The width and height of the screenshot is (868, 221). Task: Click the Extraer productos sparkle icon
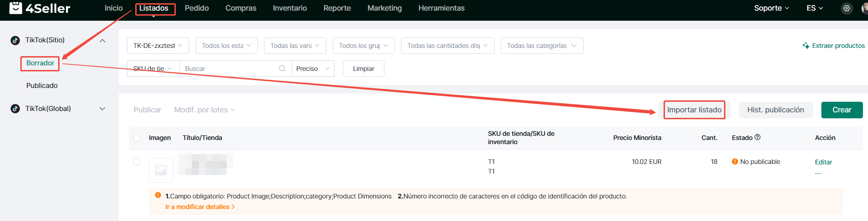pyautogui.click(x=806, y=46)
